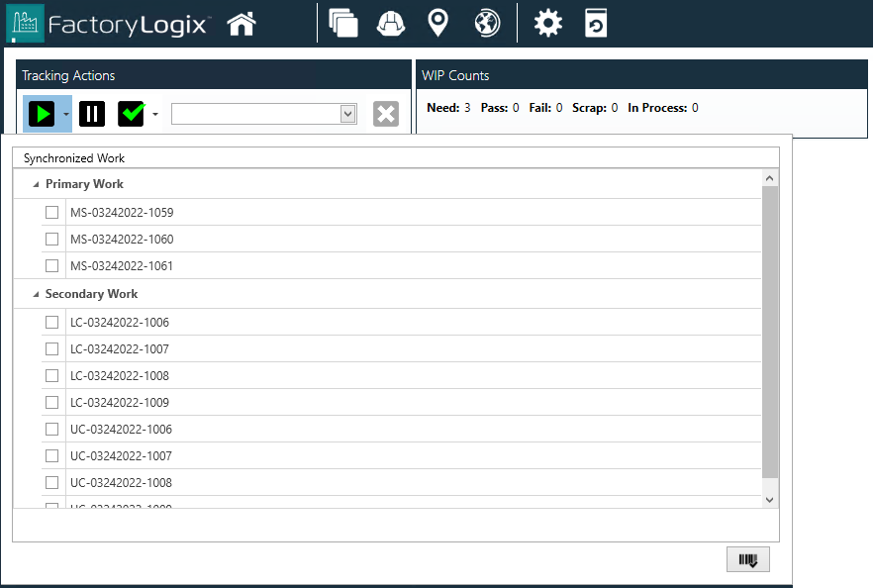Tick the LC-03242022-1006 checkbox
Screen dimensions: 874x588
coord(51,323)
